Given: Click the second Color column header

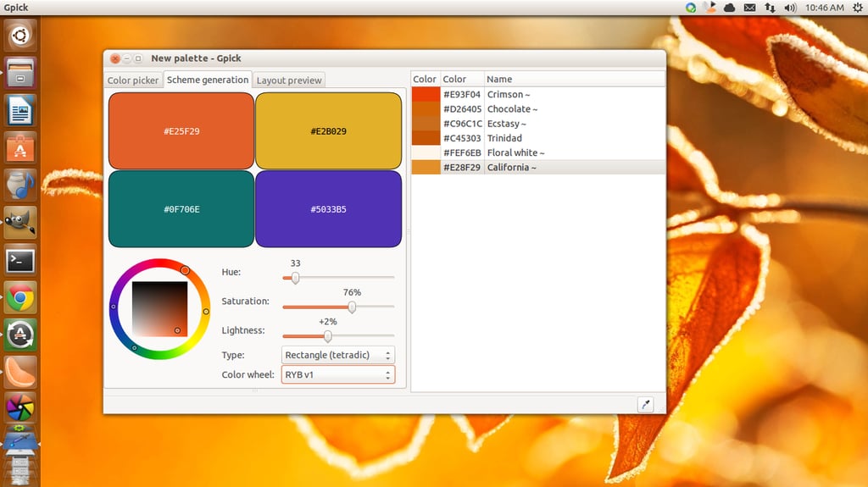Looking at the screenshot, I should click(462, 79).
